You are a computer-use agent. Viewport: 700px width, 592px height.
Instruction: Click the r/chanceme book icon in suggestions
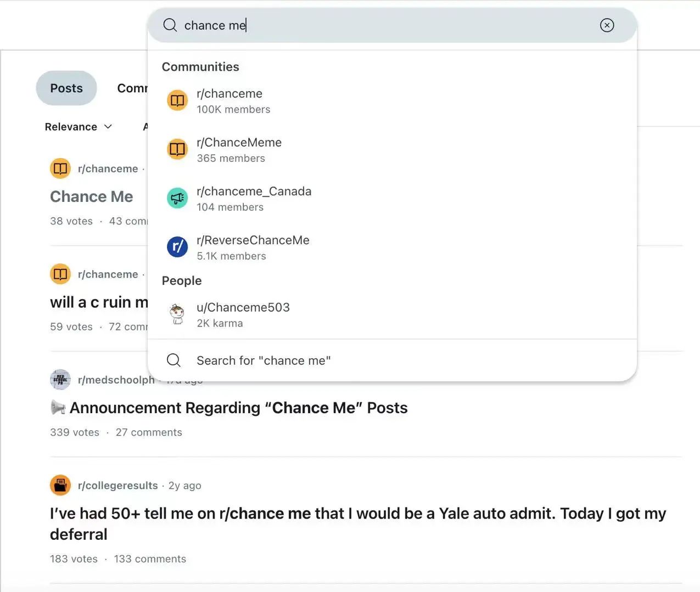[177, 101]
